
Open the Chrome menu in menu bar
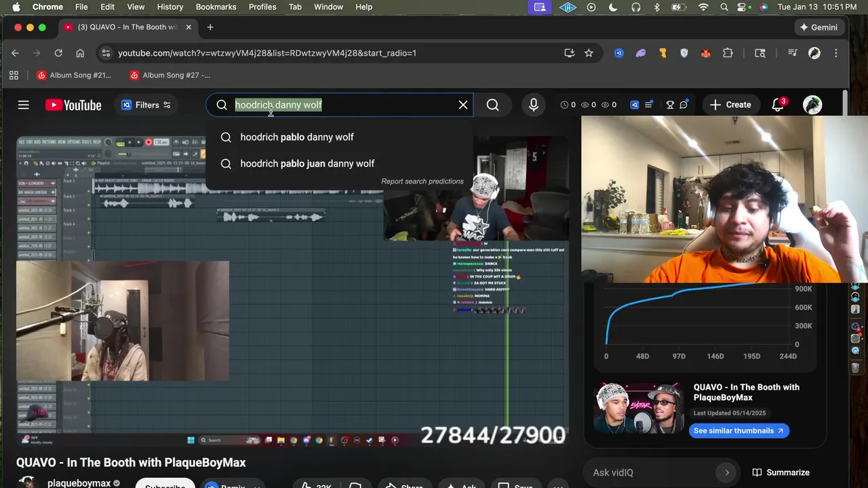click(x=47, y=7)
